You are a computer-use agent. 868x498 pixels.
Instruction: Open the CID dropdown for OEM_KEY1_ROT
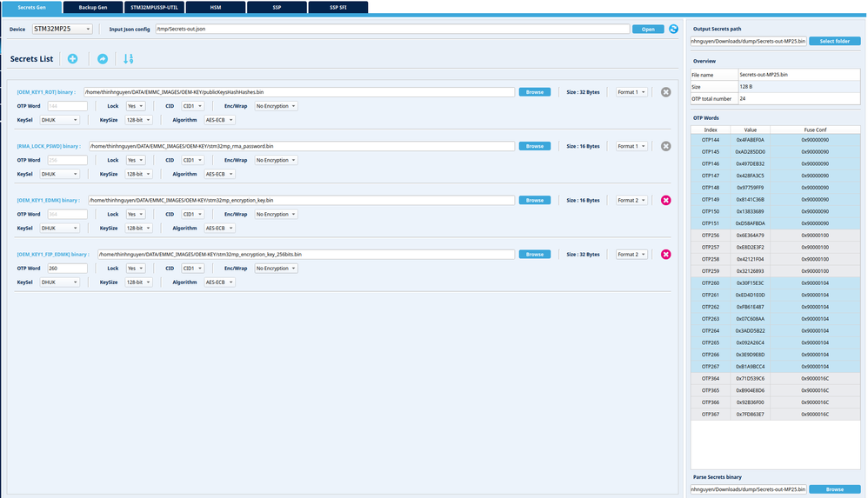coord(192,106)
